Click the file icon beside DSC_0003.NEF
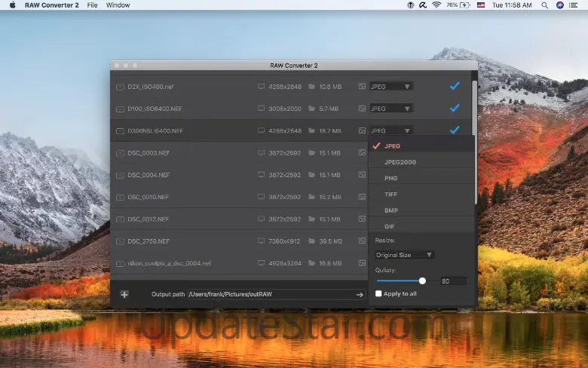Viewport: 588px width, 368px height. pyautogui.click(x=120, y=153)
